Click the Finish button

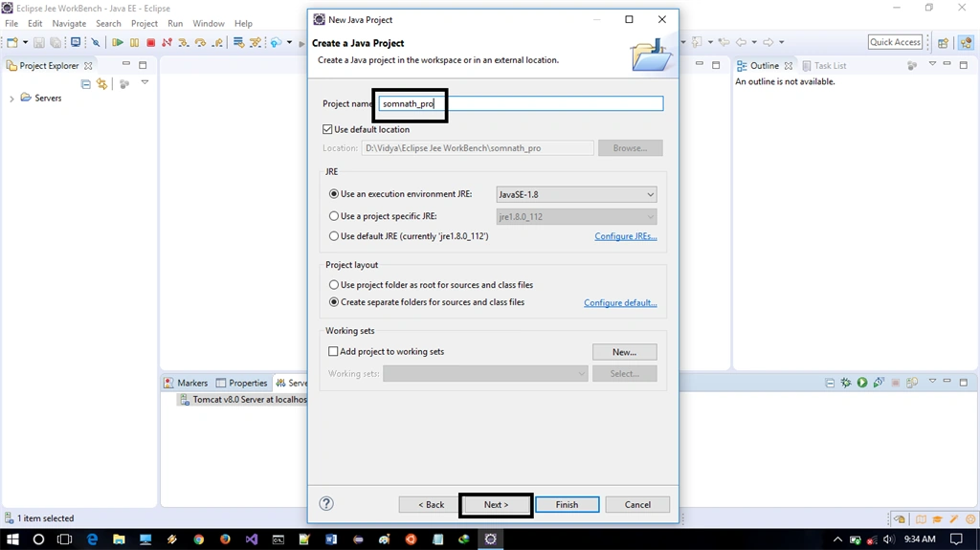point(567,504)
